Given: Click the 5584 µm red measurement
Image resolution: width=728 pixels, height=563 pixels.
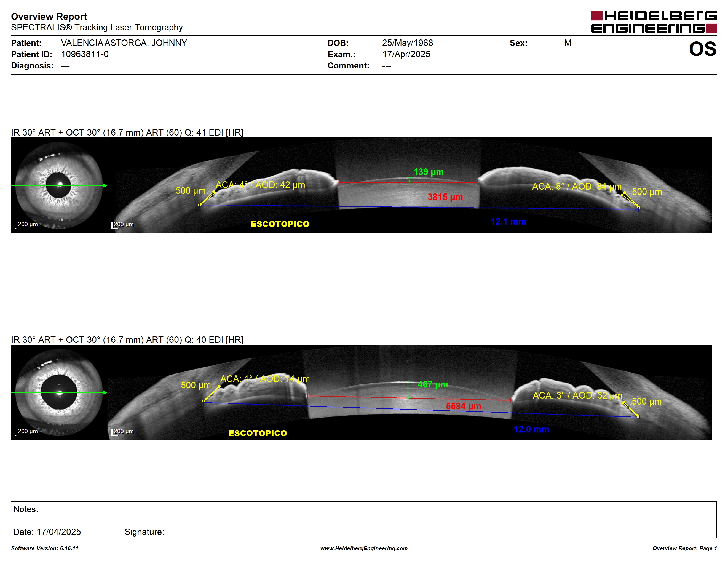Looking at the screenshot, I should (463, 406).
